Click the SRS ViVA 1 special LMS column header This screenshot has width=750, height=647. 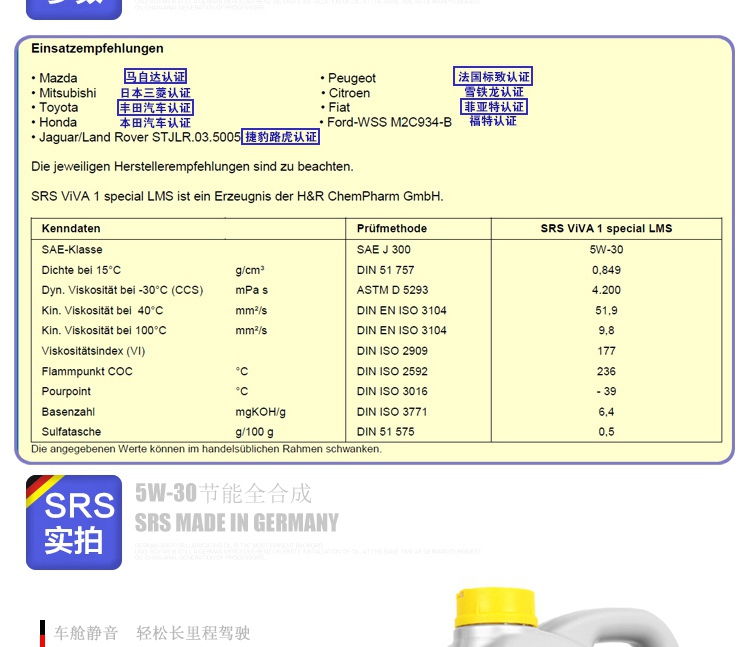(606, 228)
